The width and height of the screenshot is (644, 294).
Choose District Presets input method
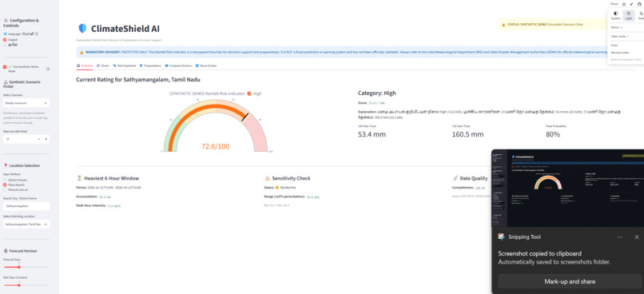pyautogui.click(x=5, y=180)
